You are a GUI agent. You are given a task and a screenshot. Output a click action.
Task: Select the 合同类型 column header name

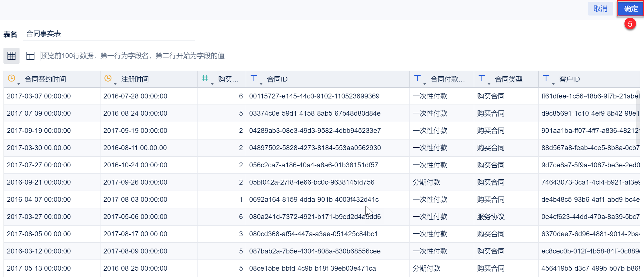[509, 79]
